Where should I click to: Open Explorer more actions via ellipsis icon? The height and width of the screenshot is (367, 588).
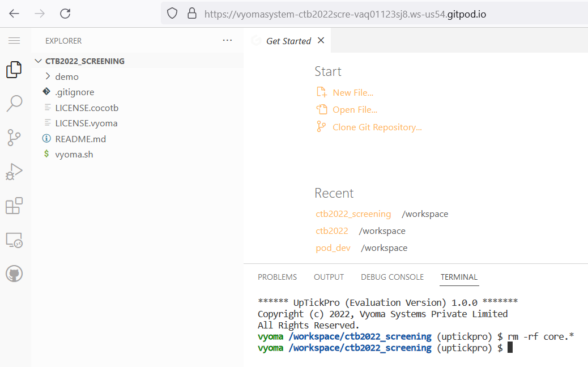[227, 40]
